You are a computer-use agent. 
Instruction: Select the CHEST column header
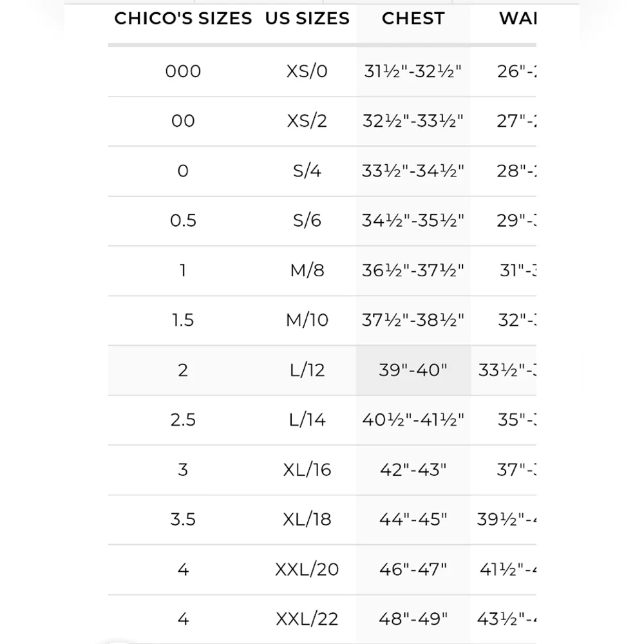tap(413, 19)
